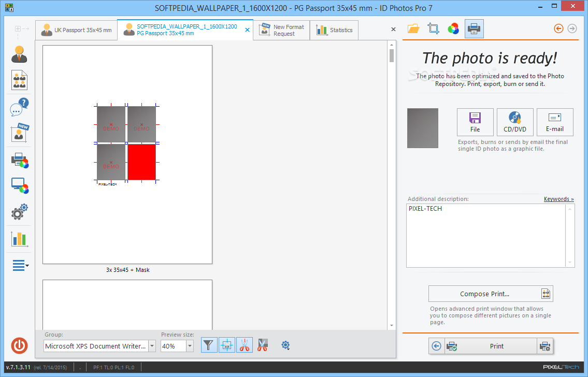Open monitor color calibration icon in sidebar

[x=20, y=185]
